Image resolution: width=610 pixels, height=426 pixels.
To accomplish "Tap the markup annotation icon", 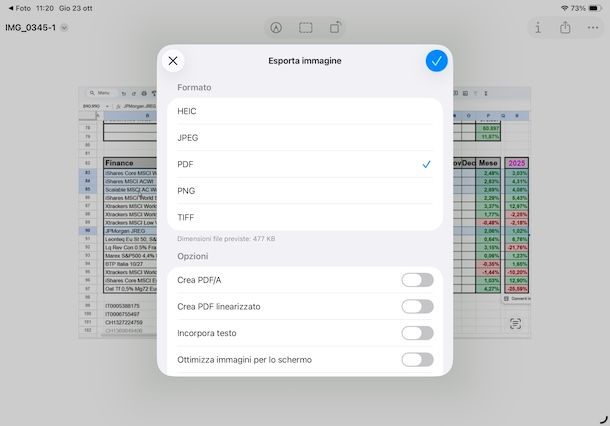I will [x=276, y=28].
